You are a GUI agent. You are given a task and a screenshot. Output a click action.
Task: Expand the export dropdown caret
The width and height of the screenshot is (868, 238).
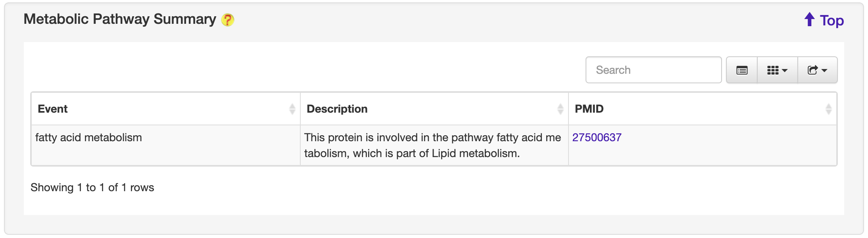click(x=824, y=71)
